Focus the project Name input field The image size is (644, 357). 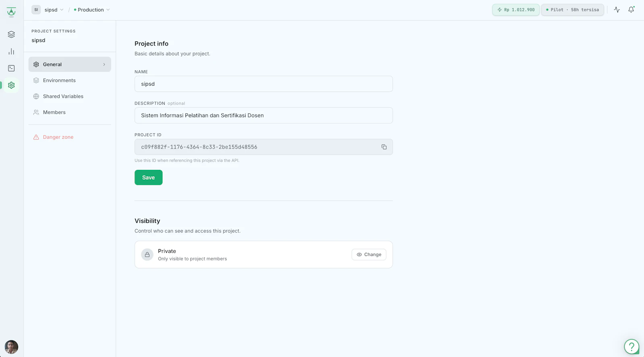point(264,84)
